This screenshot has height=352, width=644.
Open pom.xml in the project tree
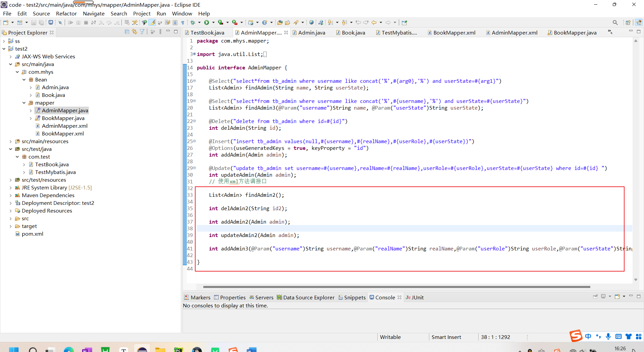point(32,234)
